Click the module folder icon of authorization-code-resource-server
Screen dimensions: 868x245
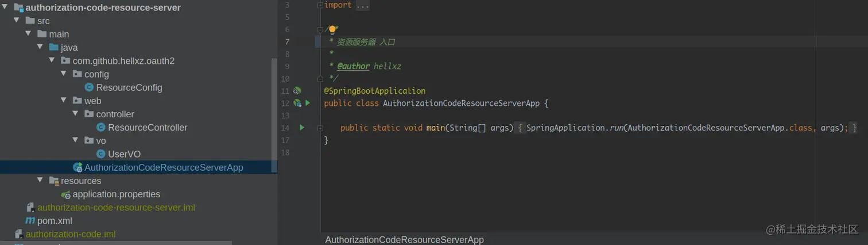(18, 8)
